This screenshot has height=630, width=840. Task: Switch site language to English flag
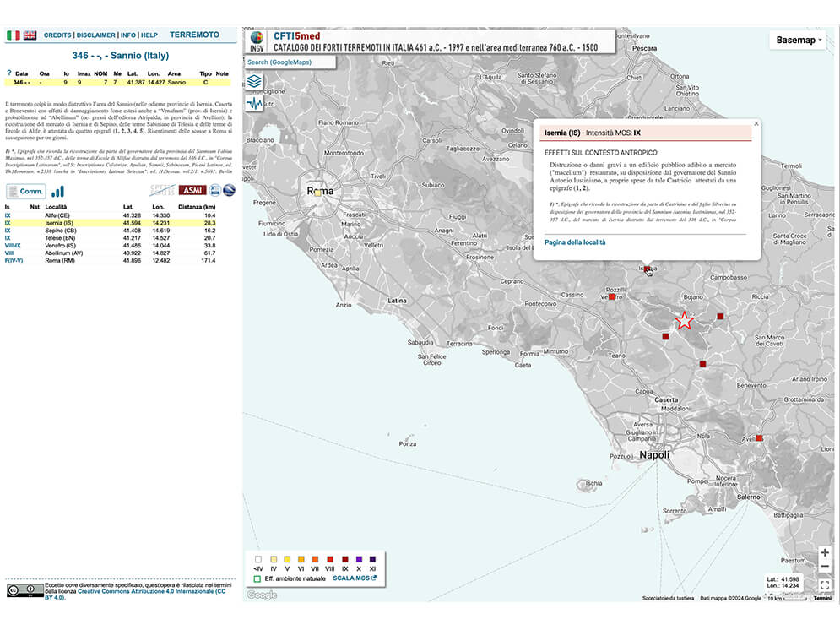(x=30, y=35)
